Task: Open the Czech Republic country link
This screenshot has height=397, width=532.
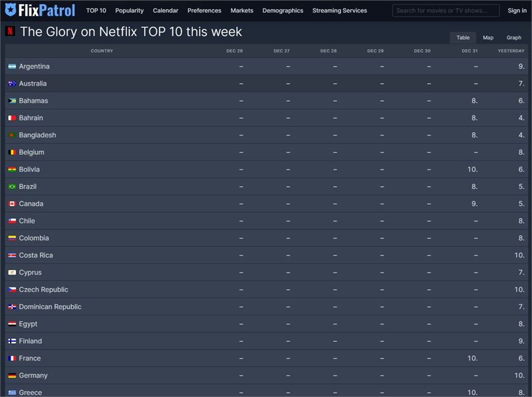Action: (43, 290)
